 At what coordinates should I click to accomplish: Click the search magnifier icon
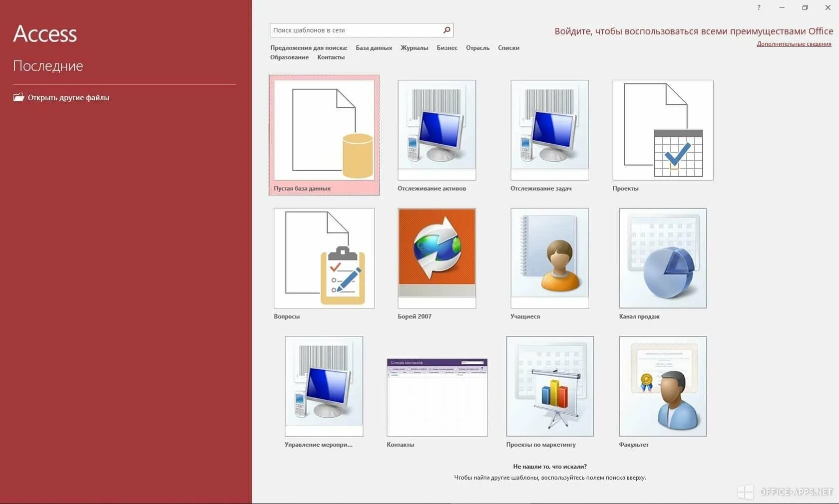(x=447, y=30)
